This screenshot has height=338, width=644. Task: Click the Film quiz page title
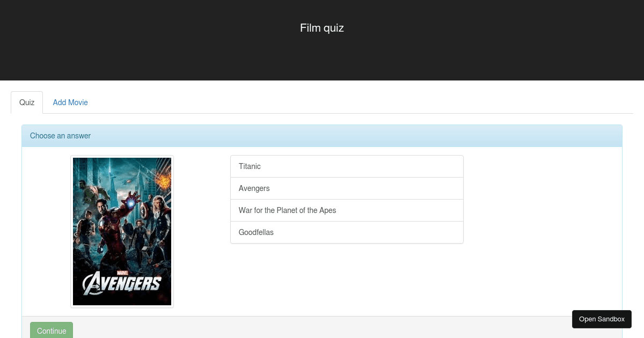(322, 28)
